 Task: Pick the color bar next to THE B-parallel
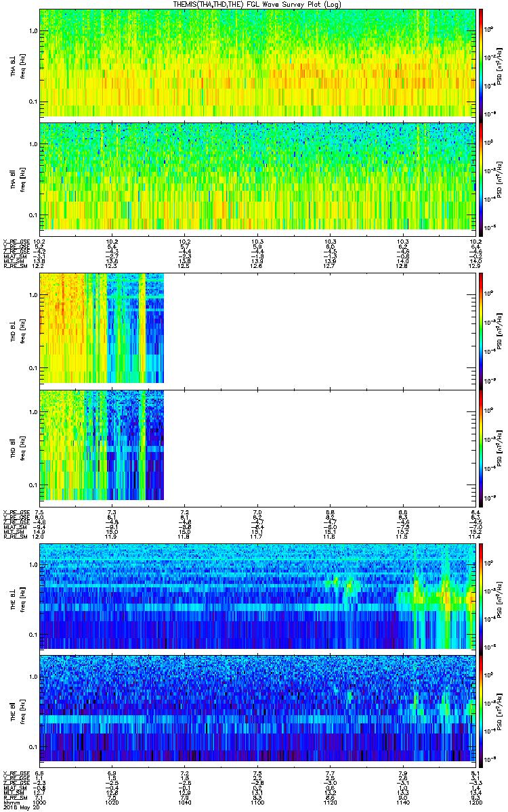(x=481, y=707)
